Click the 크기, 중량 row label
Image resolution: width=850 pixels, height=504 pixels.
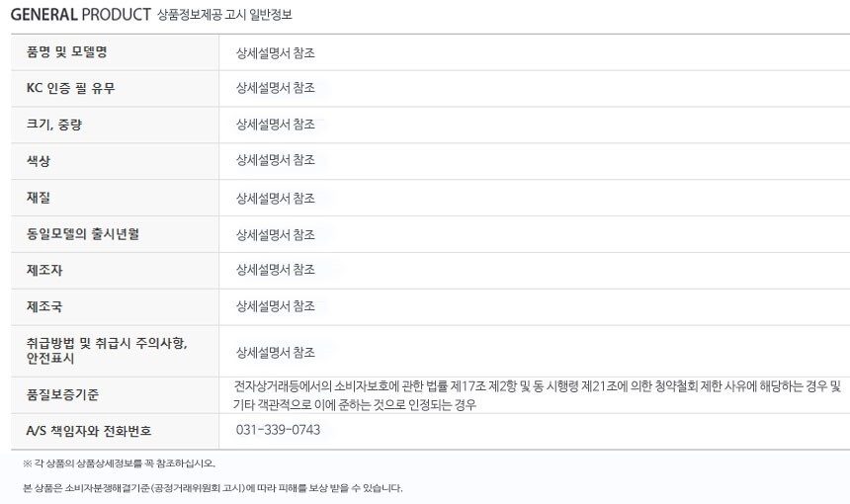pyautogui.click(x=61, y=125)
